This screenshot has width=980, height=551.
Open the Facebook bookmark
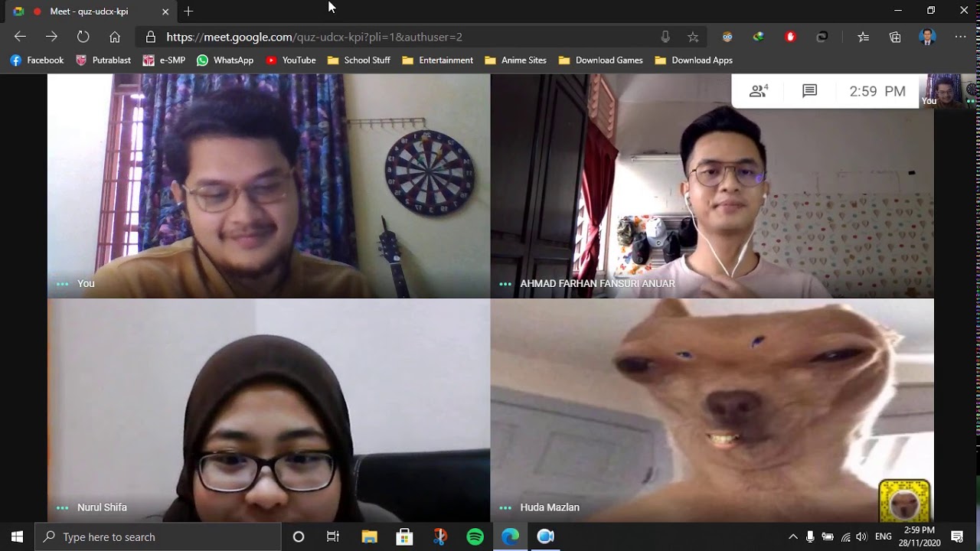pos(37,60)
